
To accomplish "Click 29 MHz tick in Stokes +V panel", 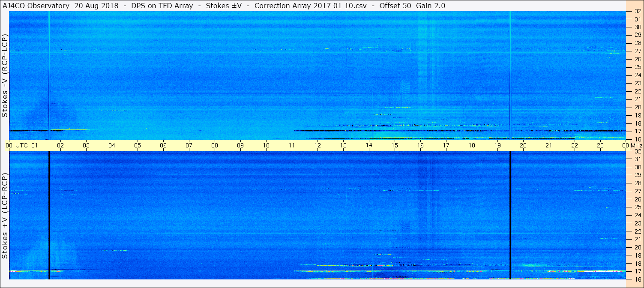I will pos(638,175).
